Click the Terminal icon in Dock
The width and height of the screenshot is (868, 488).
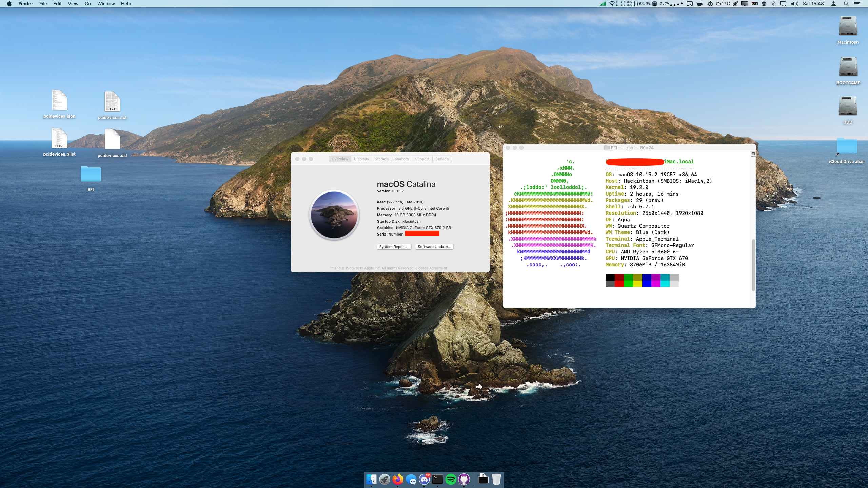437,479
